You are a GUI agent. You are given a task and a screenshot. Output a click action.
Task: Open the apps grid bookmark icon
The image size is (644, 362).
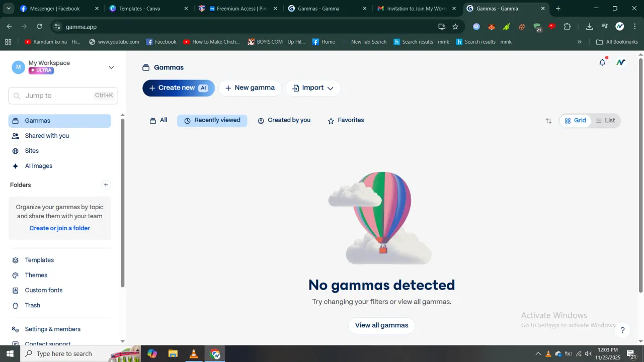coord(8,42)
